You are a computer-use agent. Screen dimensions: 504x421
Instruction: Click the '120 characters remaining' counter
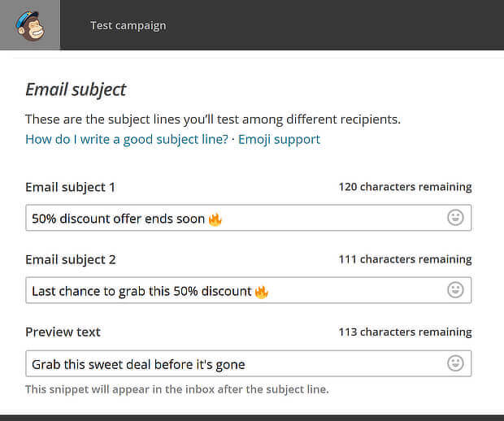pos(406,187)
